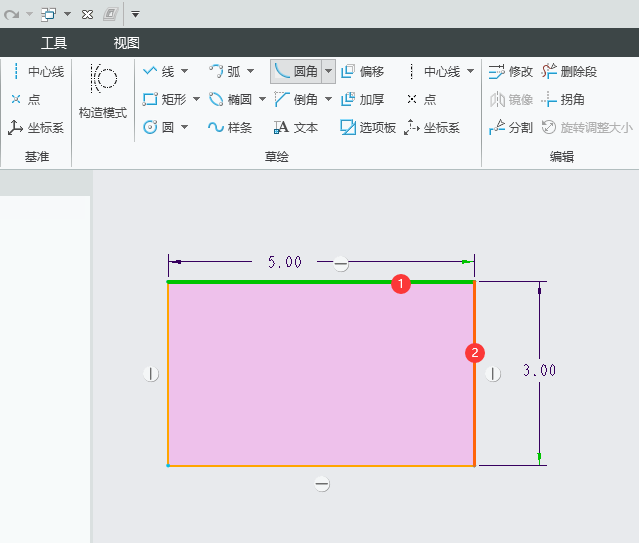
Task: Click the 修改 (Modify) button
Action: click(511, 72)
